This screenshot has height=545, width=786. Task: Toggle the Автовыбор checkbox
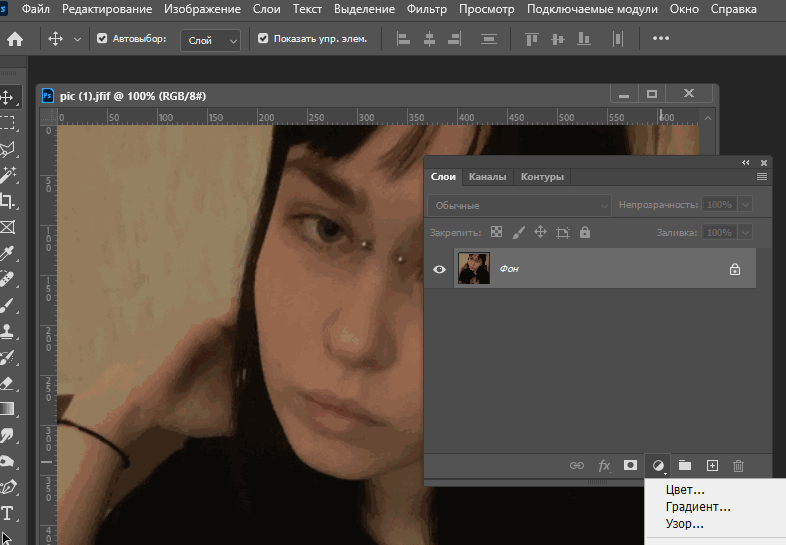pos(102,38)
